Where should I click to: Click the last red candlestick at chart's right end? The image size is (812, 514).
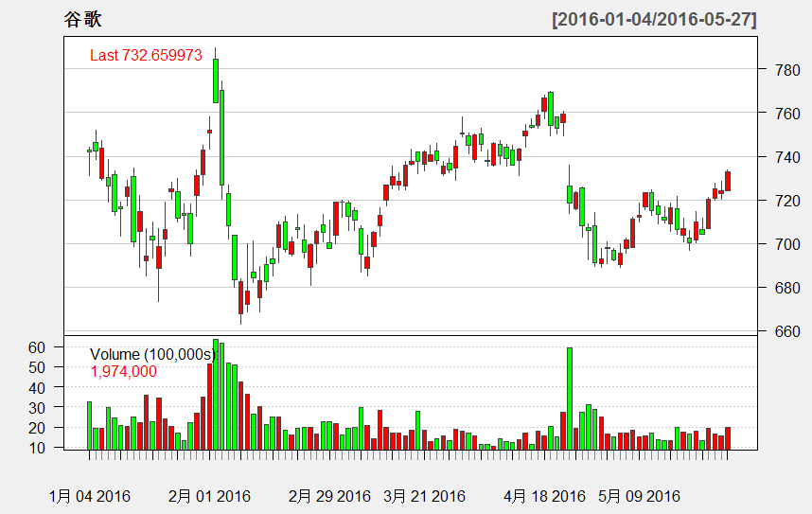pos(728,182)
